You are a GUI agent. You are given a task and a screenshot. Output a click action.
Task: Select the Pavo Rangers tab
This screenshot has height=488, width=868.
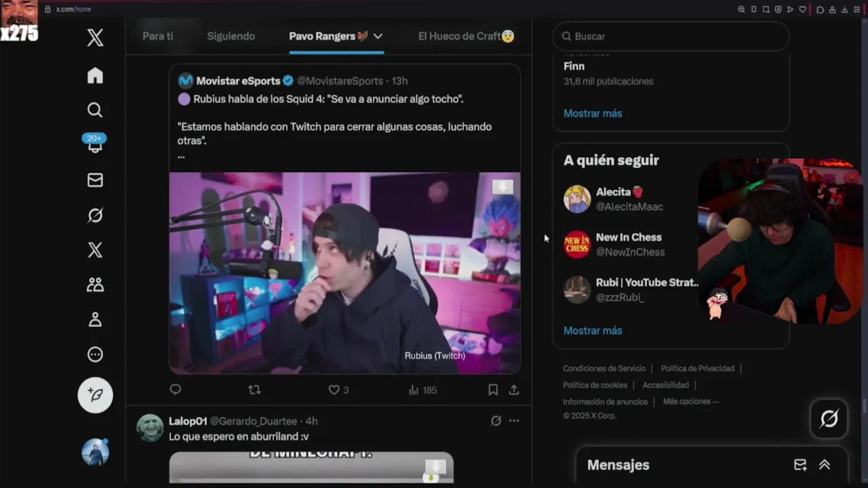pos(328,36)
